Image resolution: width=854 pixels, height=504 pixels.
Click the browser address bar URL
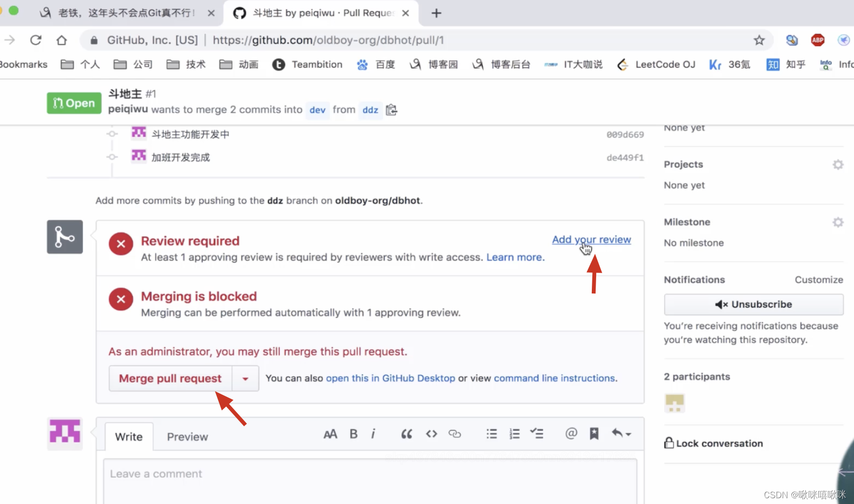click(x=328, y=40)
